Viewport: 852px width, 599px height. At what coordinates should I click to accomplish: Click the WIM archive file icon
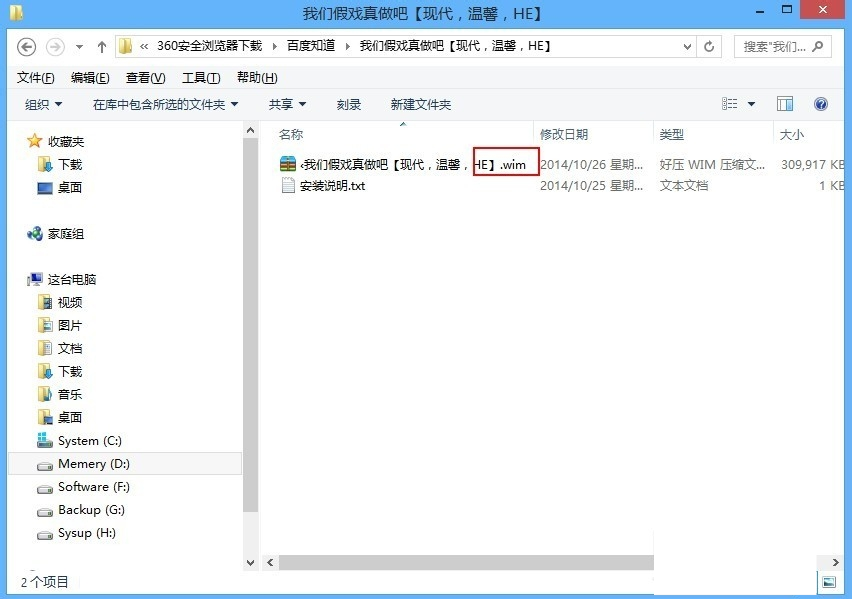point(288,165)
